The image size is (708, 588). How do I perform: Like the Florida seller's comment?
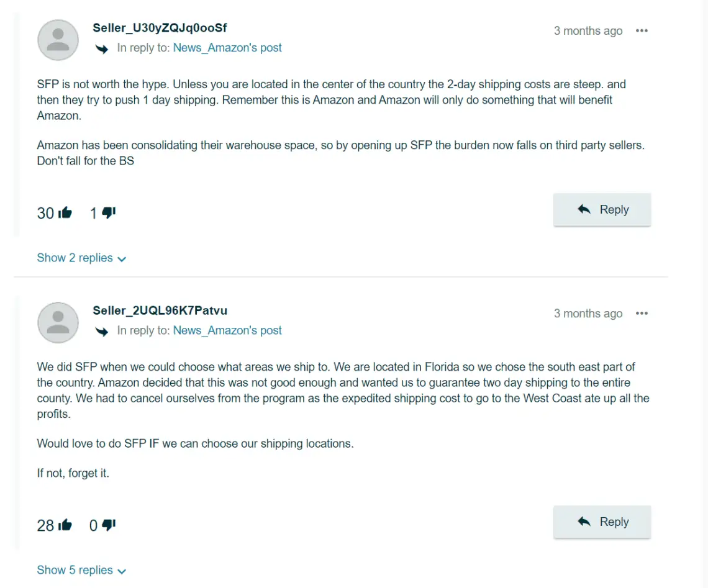[x=65, y=525]
